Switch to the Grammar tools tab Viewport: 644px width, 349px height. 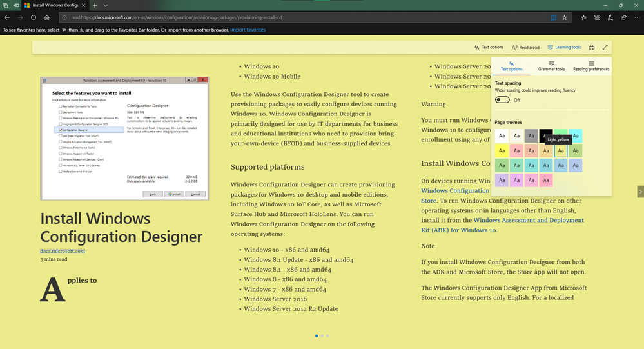click(x=551, y=66)
